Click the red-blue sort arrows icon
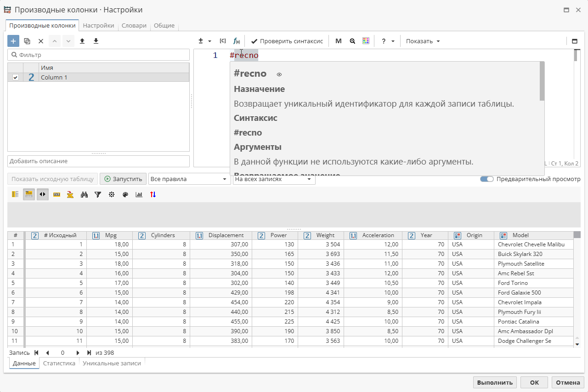The width and height of the screenshot is (588, 392). coord(153,194)
